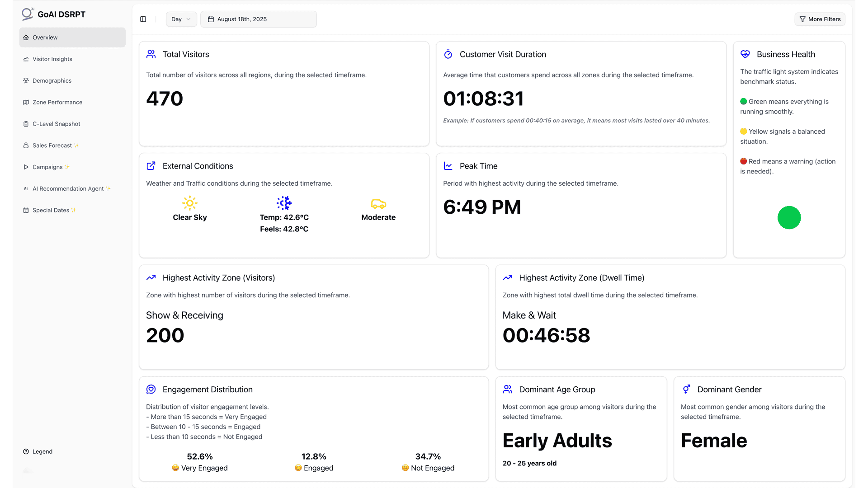Click the Not Engaged emoji
This screenshot has width=868, height=488.
point(405,468)
